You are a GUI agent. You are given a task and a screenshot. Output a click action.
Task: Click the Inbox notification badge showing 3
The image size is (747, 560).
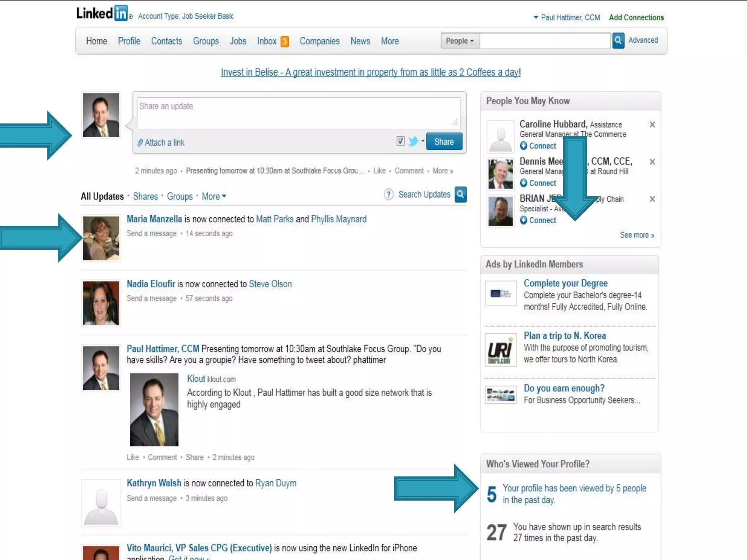[285, 42]
